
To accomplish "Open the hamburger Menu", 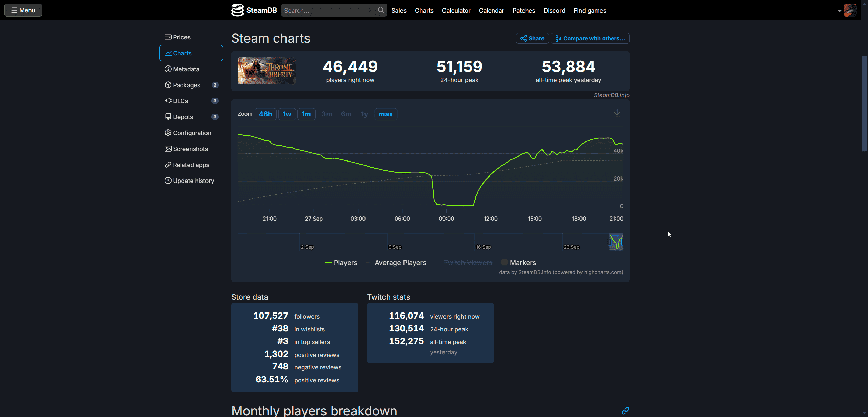I will tap(23, 10).
